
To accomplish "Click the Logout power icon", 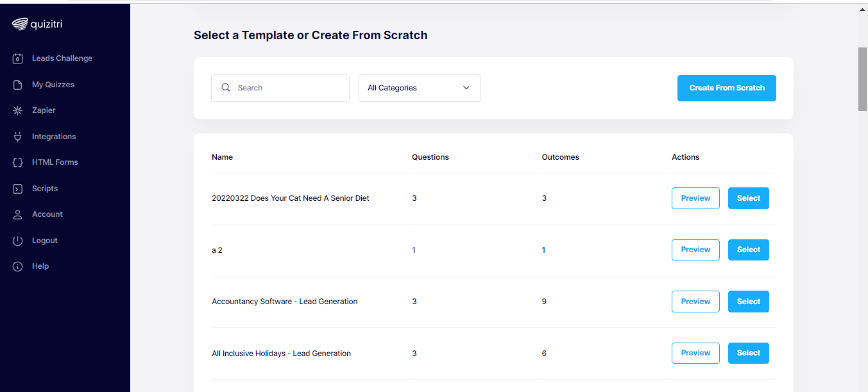I will coord(18,241).
